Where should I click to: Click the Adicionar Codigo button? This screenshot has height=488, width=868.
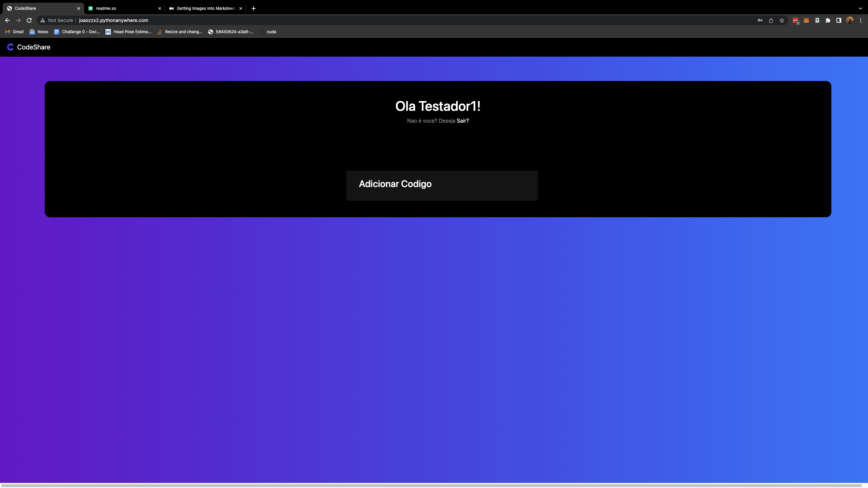[x=441, y=185]
